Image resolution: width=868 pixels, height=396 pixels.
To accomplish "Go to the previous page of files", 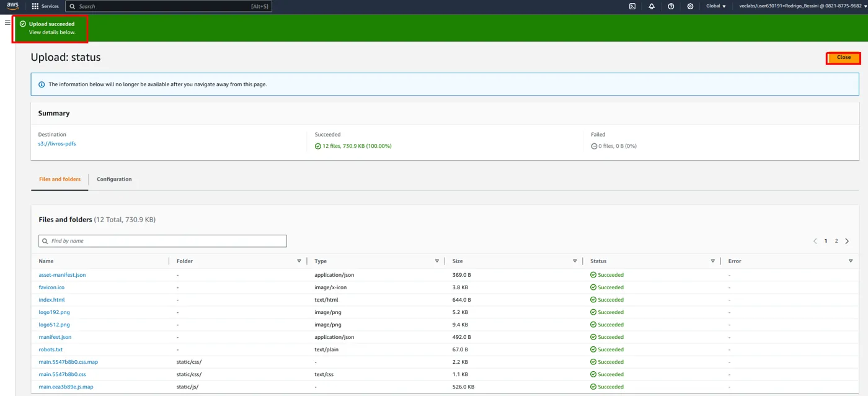I will (x=815, y=241).
